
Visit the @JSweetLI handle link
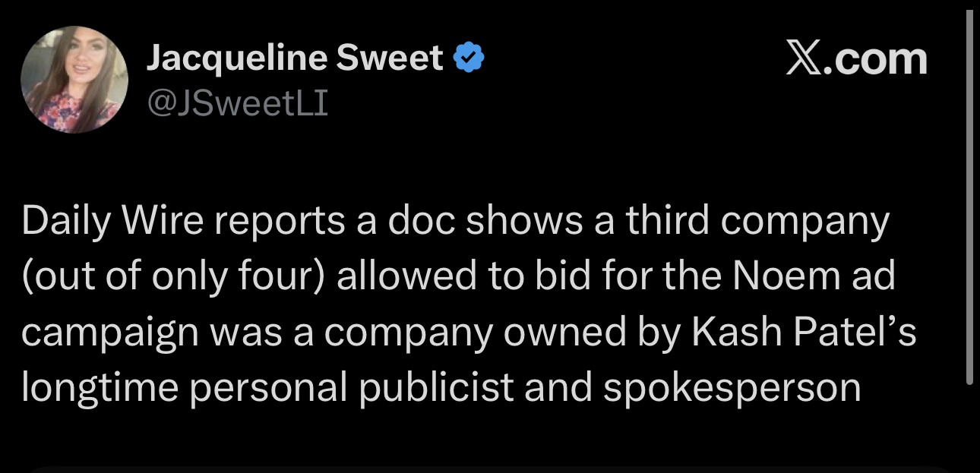point(237,102)
